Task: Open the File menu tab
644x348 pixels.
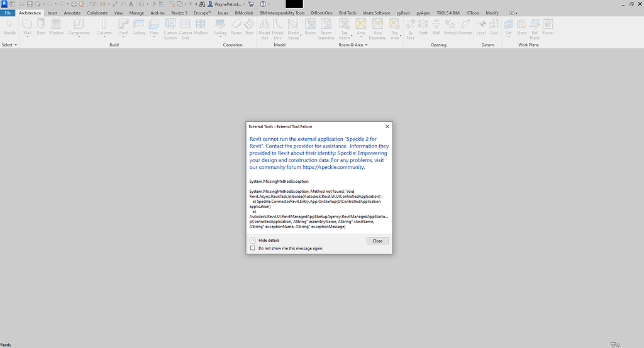Action: (8, 13)
